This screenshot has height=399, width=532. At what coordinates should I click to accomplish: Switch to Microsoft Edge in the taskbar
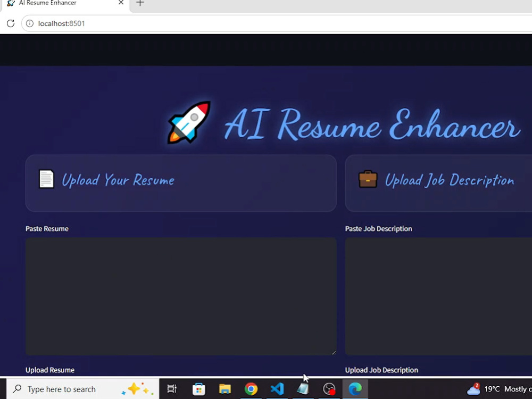point(355,389)
